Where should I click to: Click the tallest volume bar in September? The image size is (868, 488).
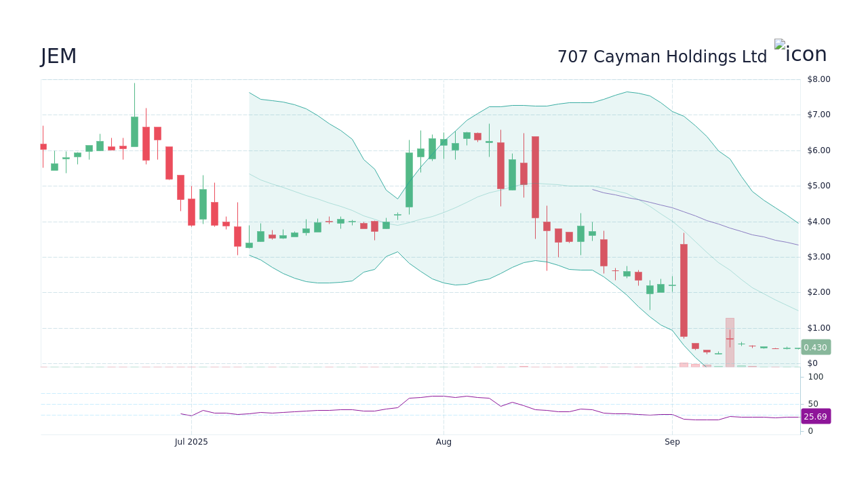point(730,342)
